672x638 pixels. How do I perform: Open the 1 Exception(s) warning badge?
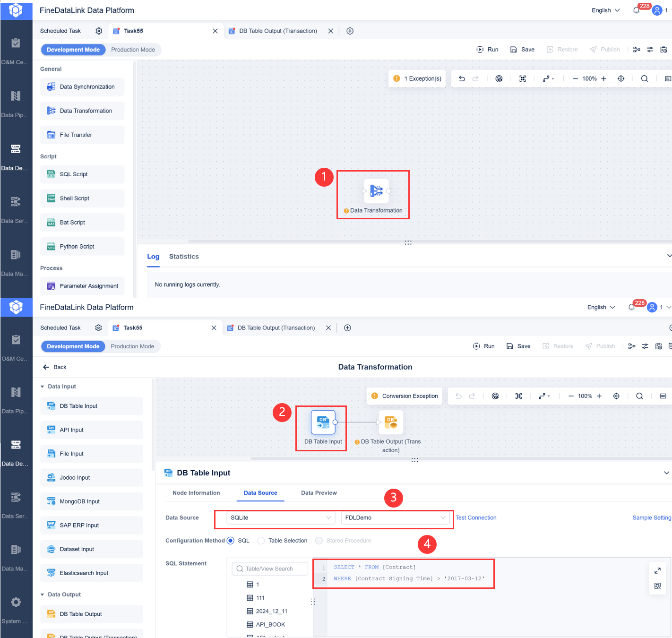pyautogui.click(x=417, y=79)
